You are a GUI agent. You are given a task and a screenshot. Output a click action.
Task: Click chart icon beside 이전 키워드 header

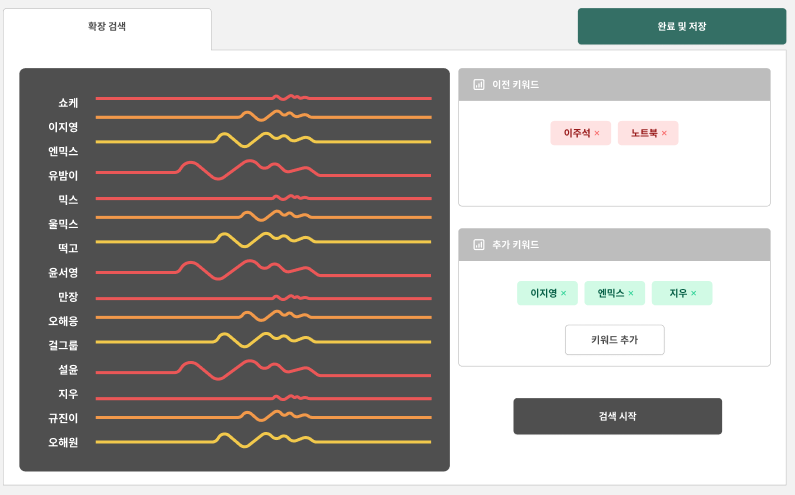tap(479, 85)
